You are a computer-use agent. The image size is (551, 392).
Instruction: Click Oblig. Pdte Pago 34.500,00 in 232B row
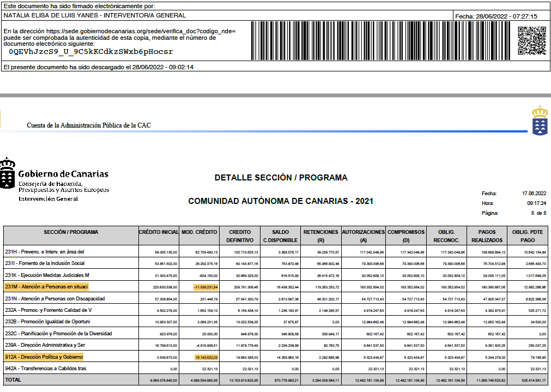538,322
